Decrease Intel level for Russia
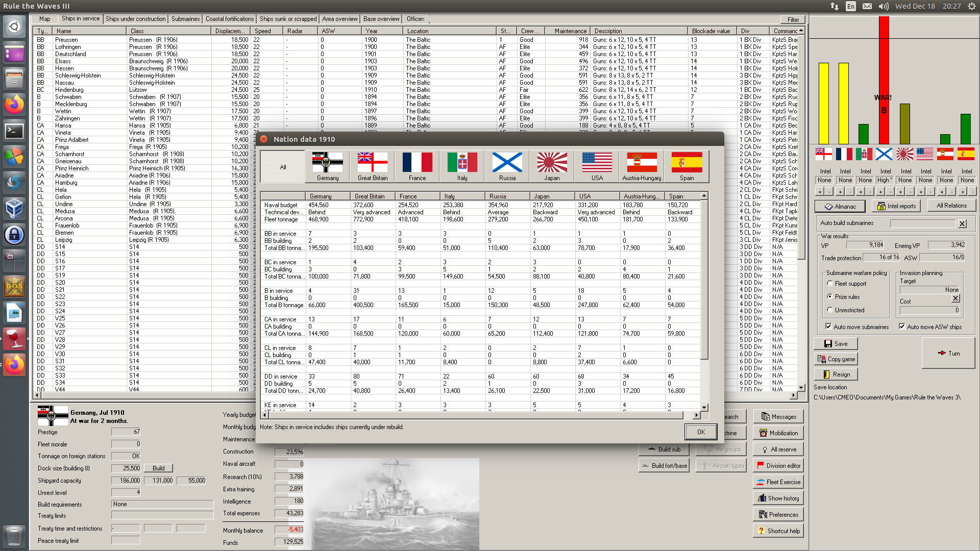Screen dimensions: 980x551 [890, 192]
